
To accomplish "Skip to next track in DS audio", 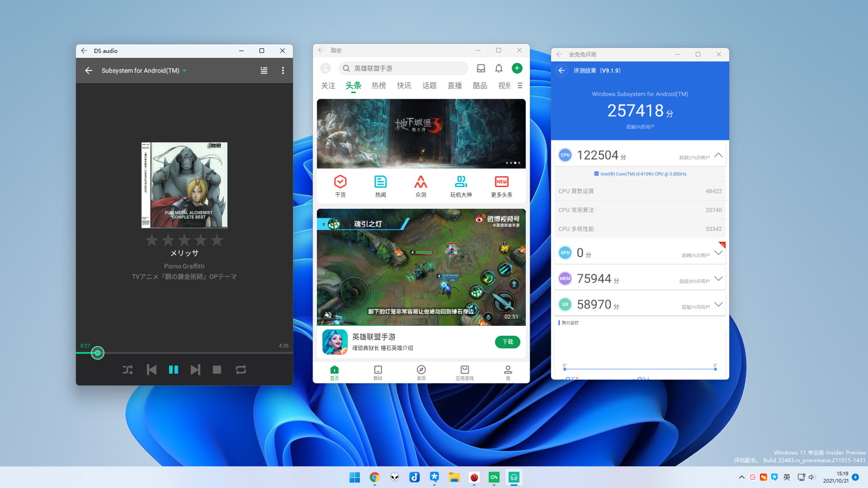I will (195, 370).
